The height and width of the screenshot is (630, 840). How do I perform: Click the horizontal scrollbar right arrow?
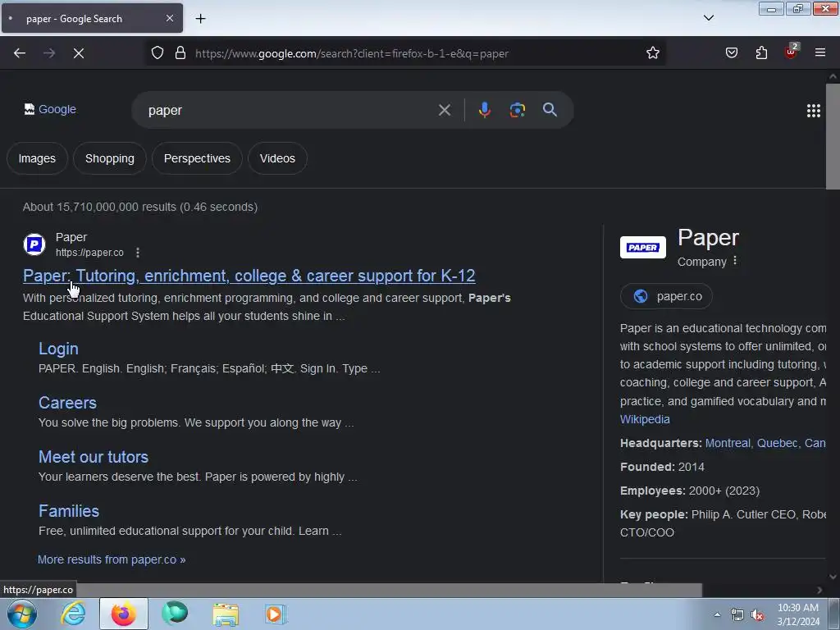[819, 590]
